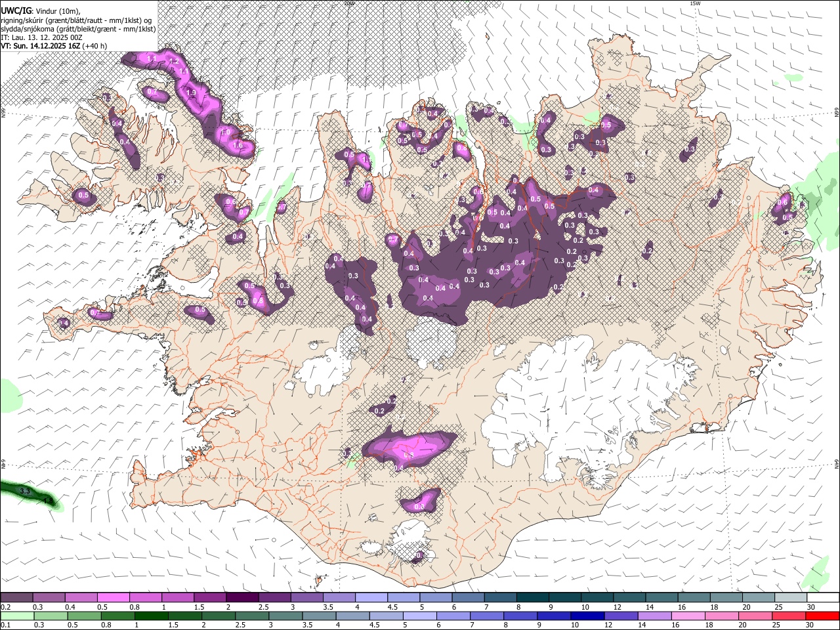Pick the dark mauve 0.2–0.3 snow scale swatch

16,597
